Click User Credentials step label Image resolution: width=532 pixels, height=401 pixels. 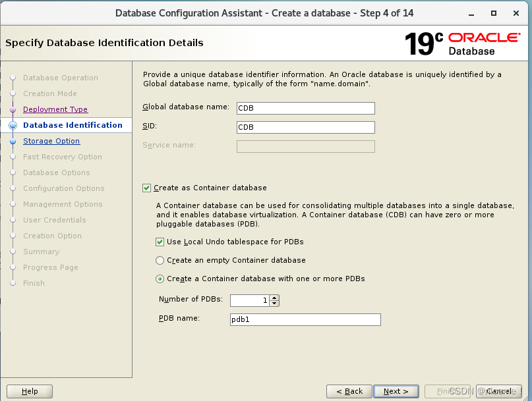55,220
